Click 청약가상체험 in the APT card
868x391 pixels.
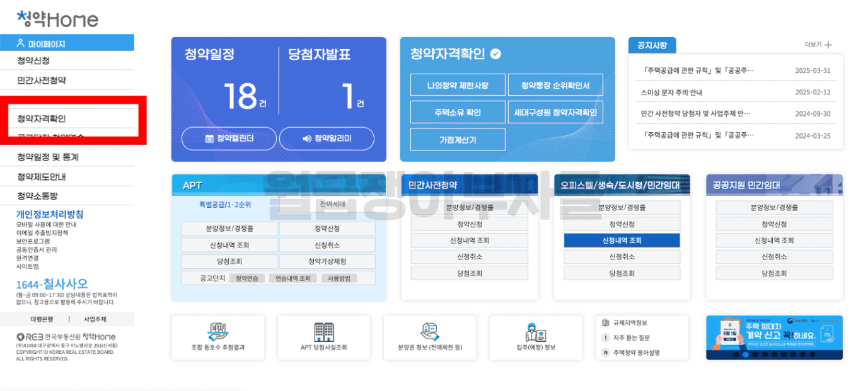327,261
